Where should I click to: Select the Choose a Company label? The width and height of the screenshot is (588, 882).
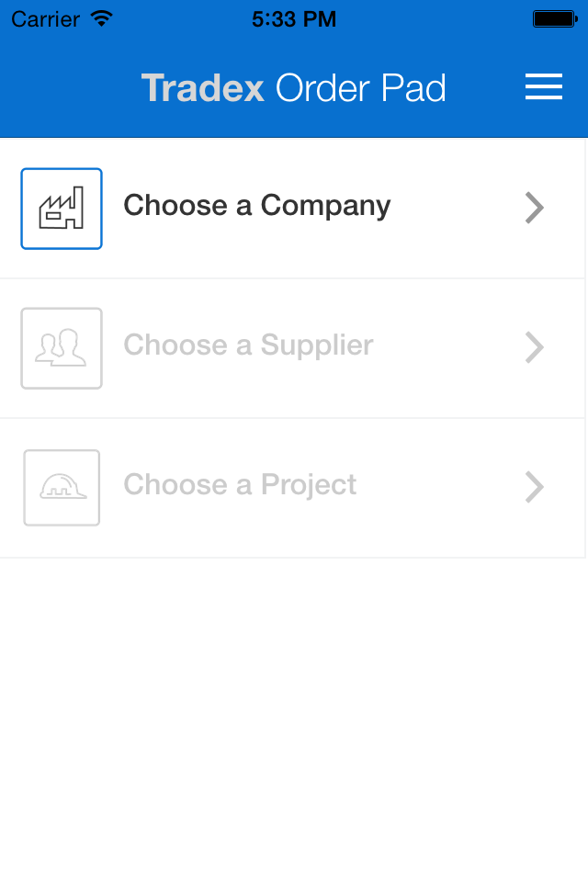(256, 206)
